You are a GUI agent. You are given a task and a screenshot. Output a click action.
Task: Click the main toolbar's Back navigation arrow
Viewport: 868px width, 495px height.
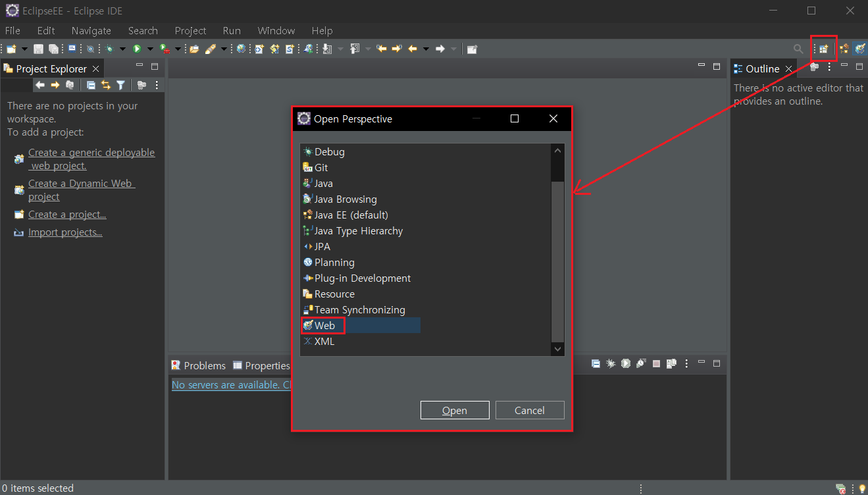pos(413,49)
